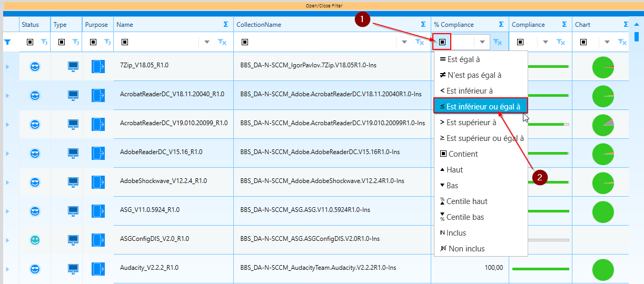Select the 'Bas' filter option

pos(481,186)
